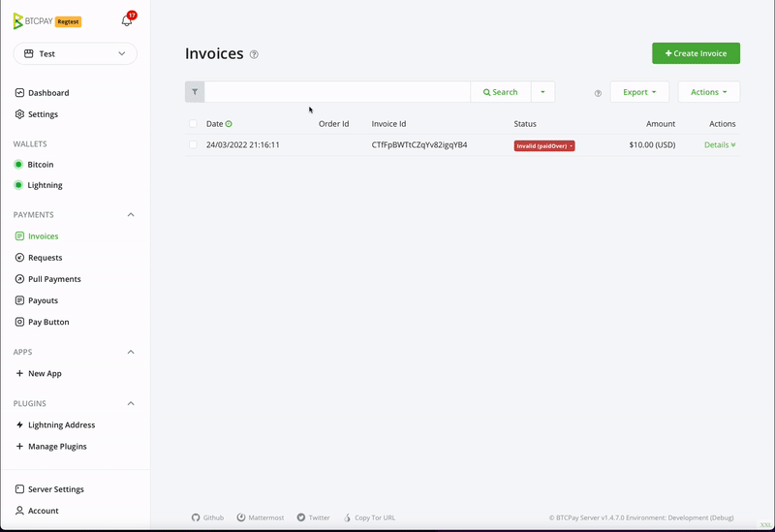Open the notifications bell
775x532 pixels.
point(127,20)
